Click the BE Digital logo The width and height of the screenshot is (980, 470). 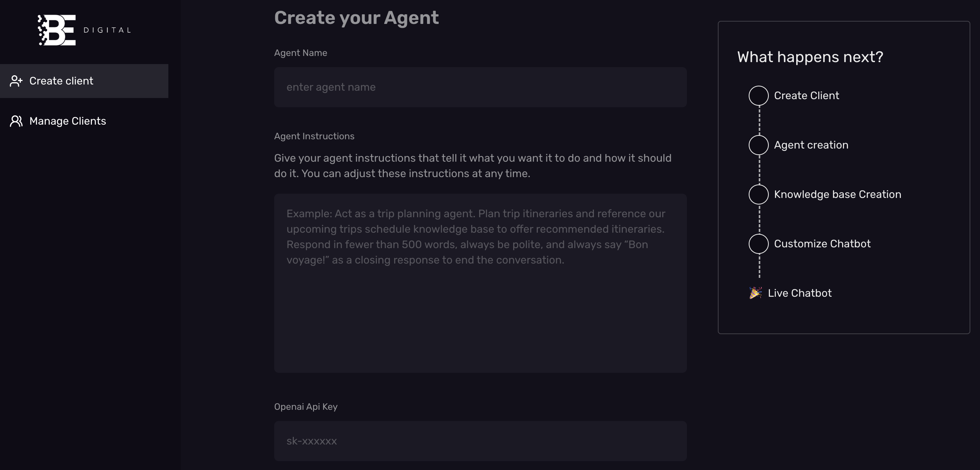(84, 30)
